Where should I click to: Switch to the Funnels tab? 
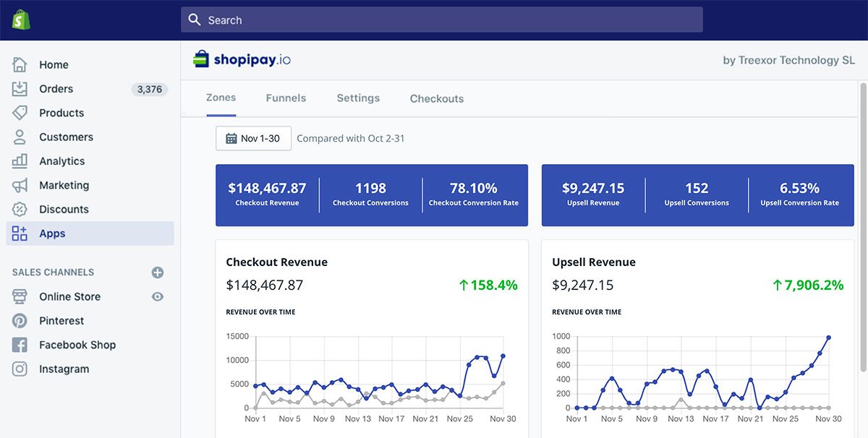285,98
